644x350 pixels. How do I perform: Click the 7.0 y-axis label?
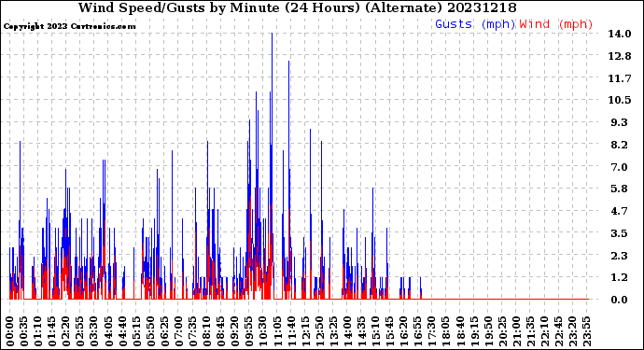point(620,167)
